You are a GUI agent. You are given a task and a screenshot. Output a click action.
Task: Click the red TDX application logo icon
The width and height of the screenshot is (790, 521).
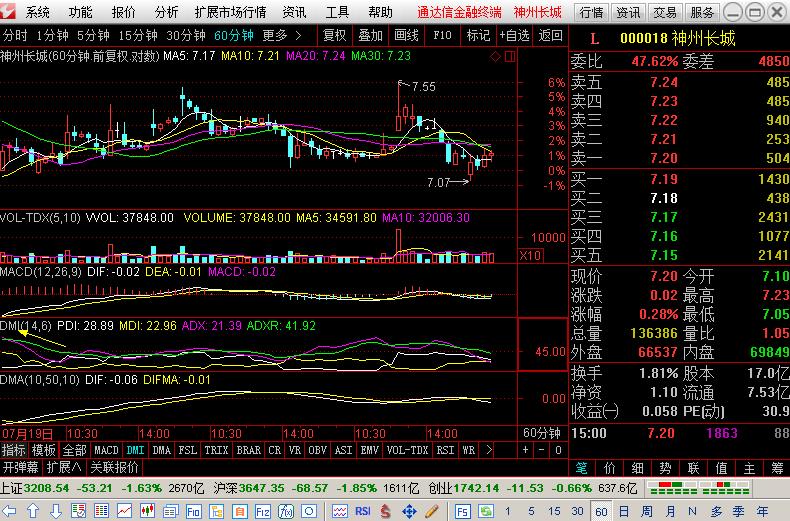[10, 12]
